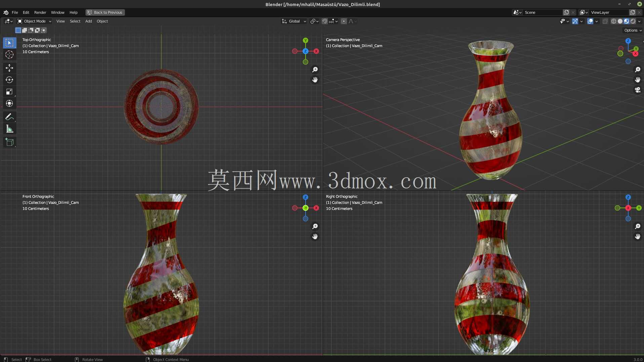Set selection mode to New (first icon)
The image size is (644, 362).
(18, 30)
